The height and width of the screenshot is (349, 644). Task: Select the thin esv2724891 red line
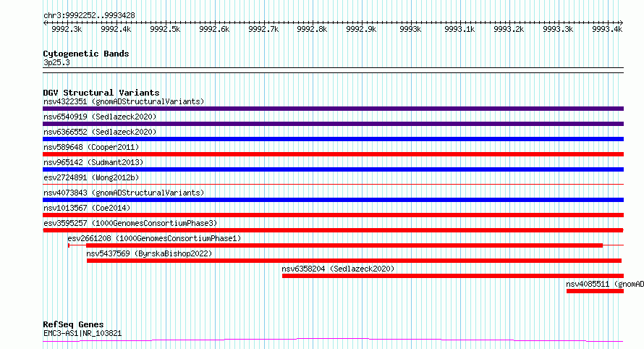tap(333, 184)
